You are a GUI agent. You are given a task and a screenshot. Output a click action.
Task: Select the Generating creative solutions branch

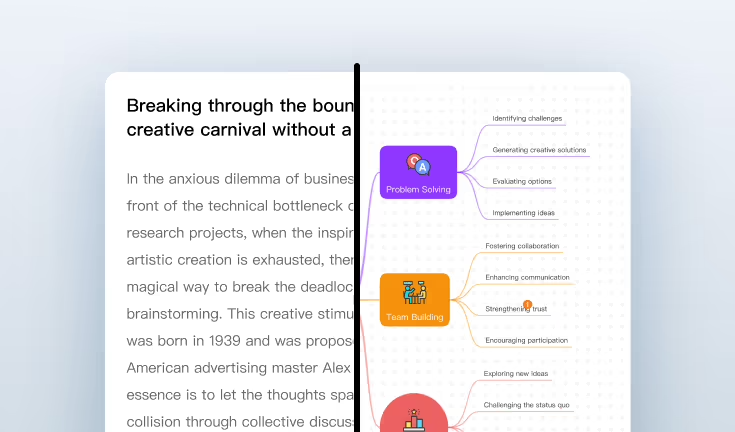tap(539, 150)
